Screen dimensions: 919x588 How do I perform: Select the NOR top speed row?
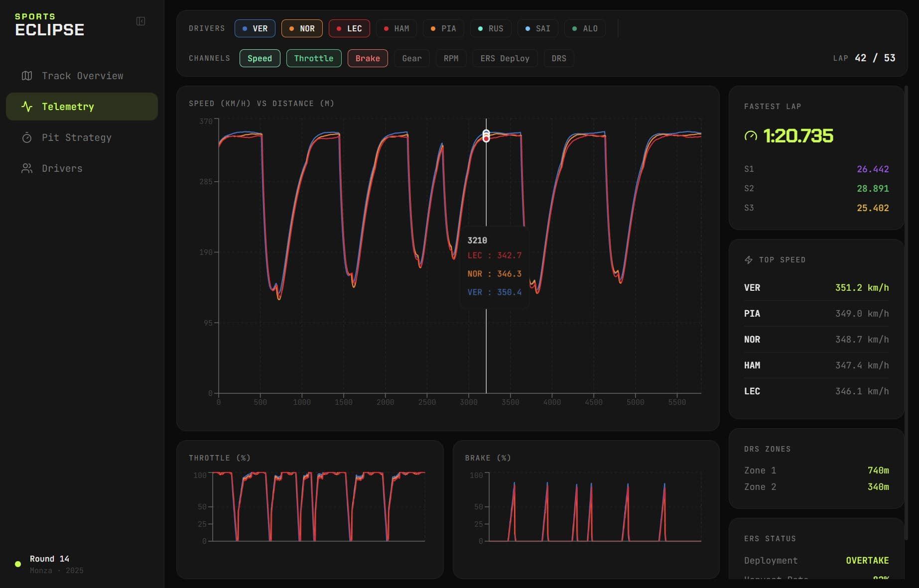tap(816, 340)
